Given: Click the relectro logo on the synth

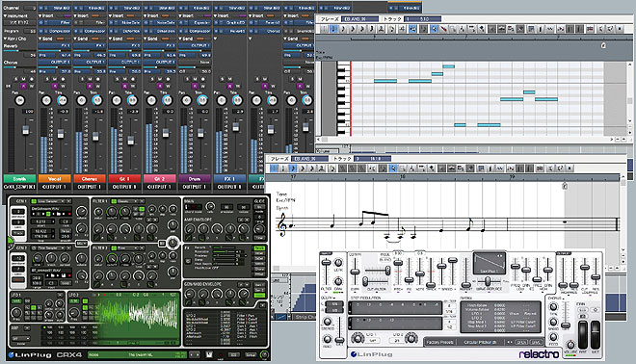Looking at the screenshot, I should 539,353.
